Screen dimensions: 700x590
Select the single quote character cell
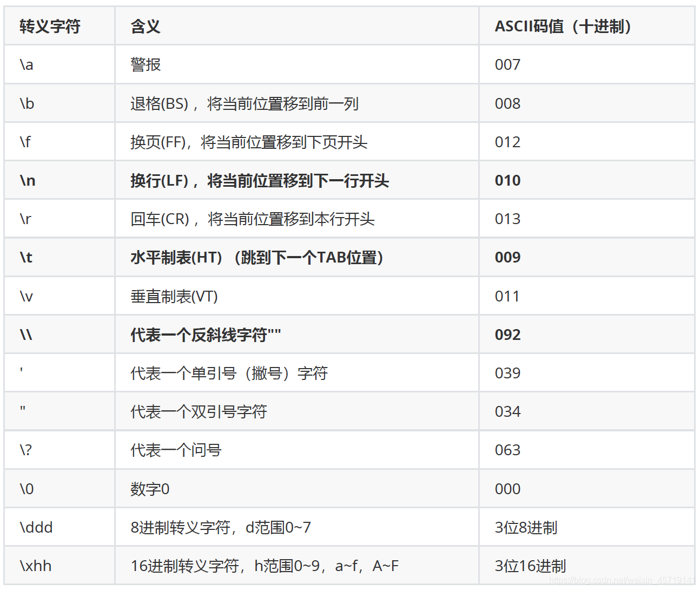coord(60,373)
